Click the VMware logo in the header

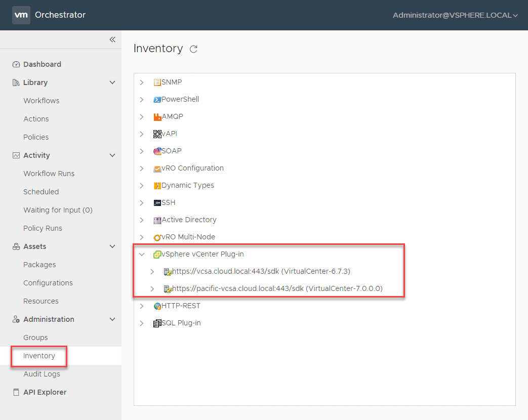(x=21, y=15)
